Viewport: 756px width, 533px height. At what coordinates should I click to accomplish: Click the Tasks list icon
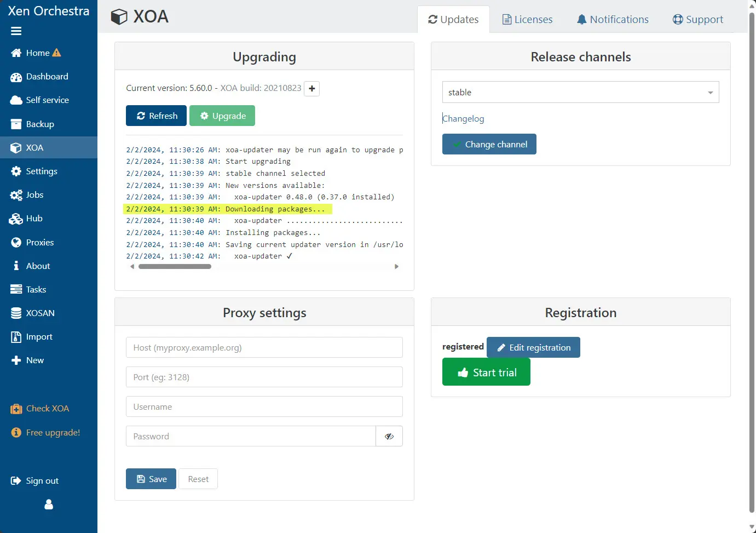[x=16, y=290]
